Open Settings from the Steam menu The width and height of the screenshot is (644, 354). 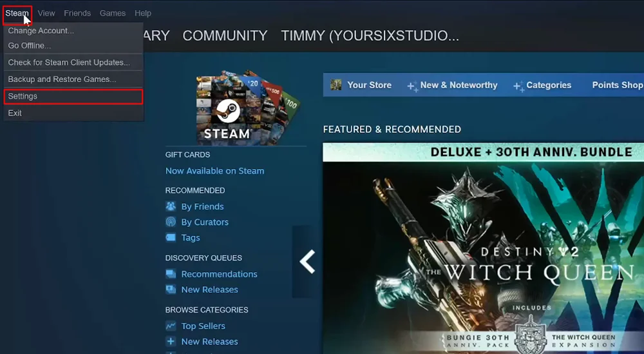click(x=73, y=96)
